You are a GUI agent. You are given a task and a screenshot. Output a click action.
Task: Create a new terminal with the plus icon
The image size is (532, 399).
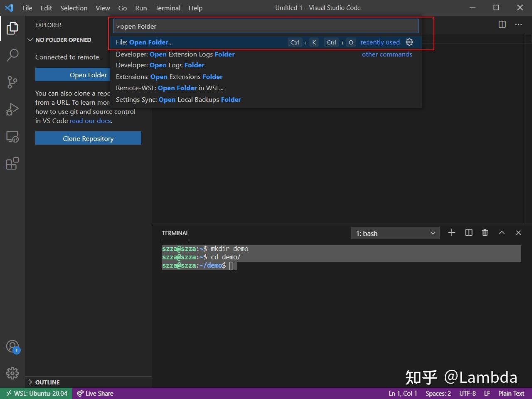[451, 233]
